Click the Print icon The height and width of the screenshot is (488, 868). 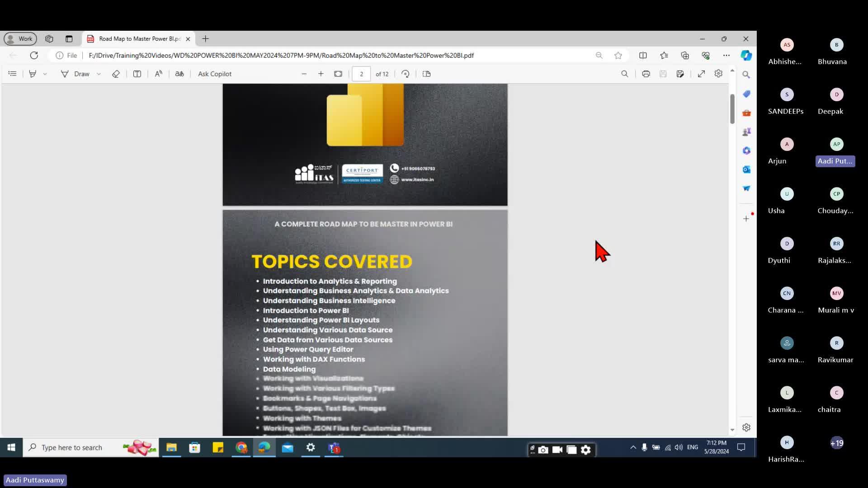coord(646,74)
